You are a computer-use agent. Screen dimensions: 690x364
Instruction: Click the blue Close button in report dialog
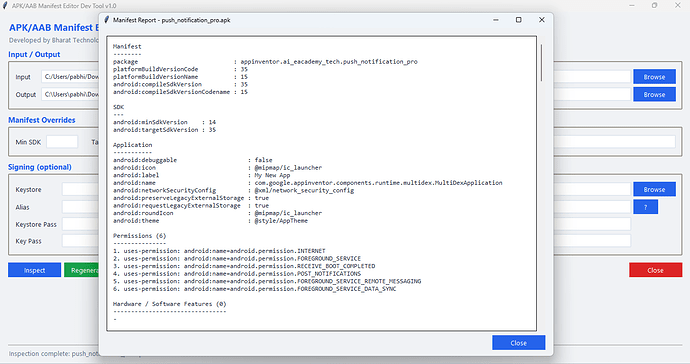point(518,343)
